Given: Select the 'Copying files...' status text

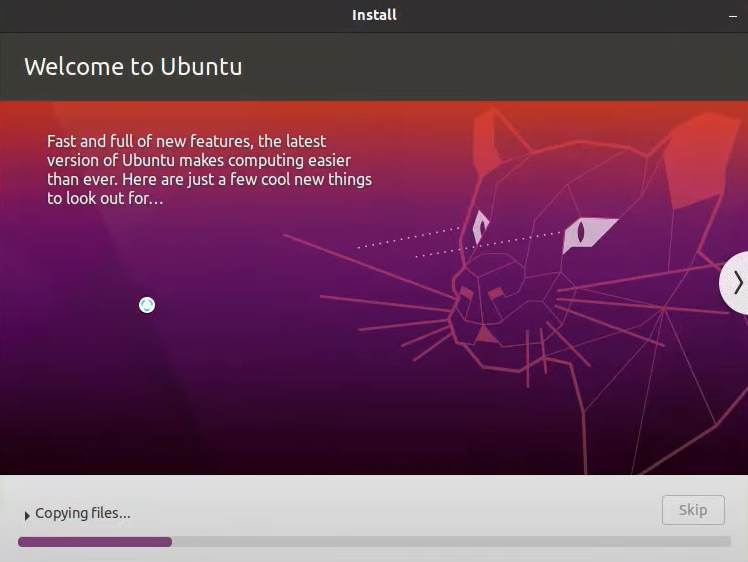Looking at the screenshot, I should (x=83, y=513).
